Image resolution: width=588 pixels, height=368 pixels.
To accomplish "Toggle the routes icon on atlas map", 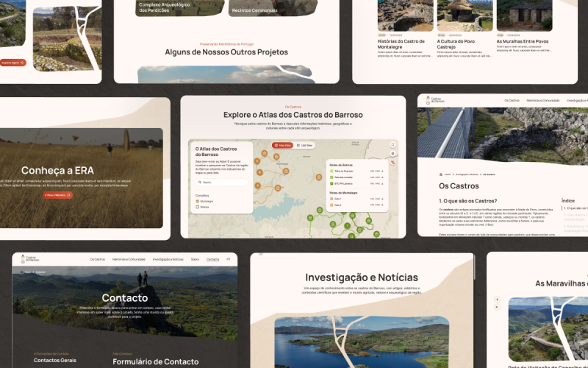I will (392, 162).
